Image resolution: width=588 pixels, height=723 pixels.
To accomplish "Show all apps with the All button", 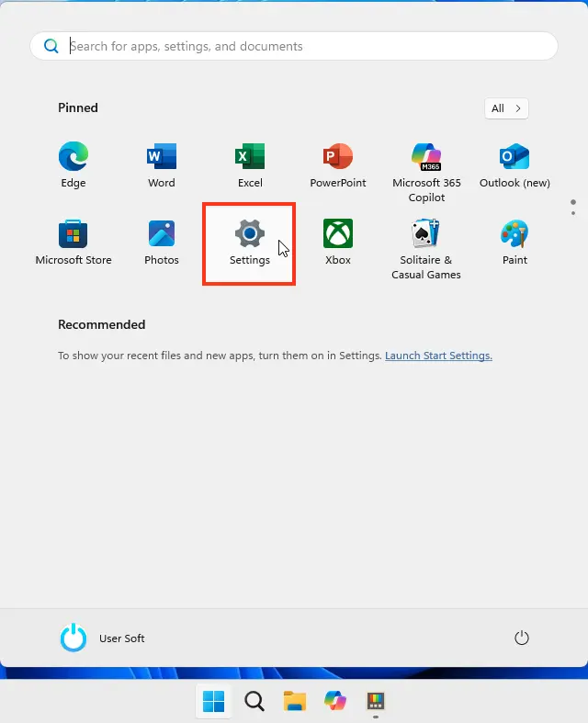I will 506,108.
